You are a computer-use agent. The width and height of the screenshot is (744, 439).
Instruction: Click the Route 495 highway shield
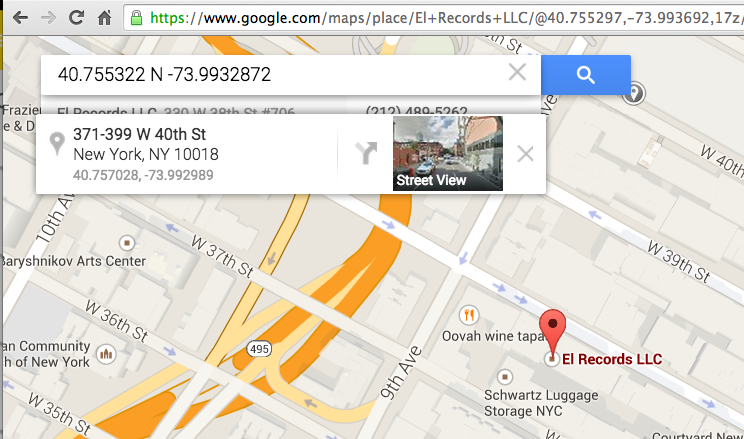[259, 349]
